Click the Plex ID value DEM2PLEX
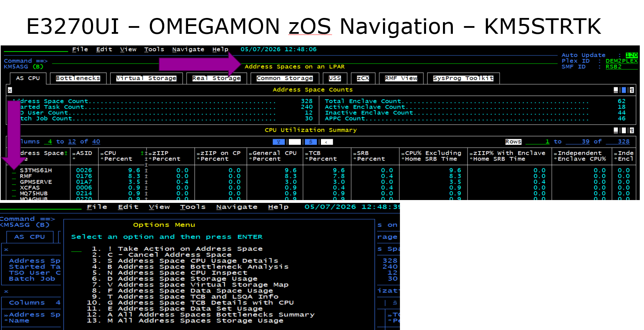The image size is (644, 330). 622,61
